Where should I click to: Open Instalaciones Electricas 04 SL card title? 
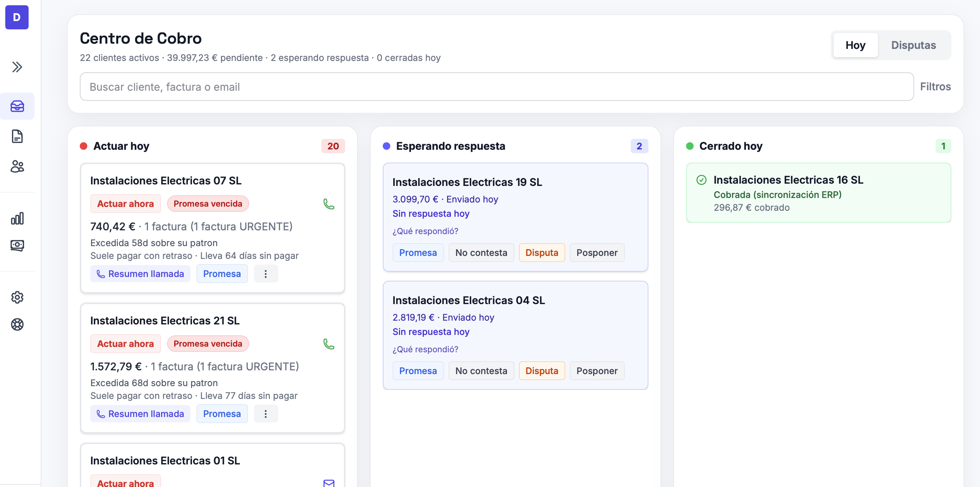point(469,300)
